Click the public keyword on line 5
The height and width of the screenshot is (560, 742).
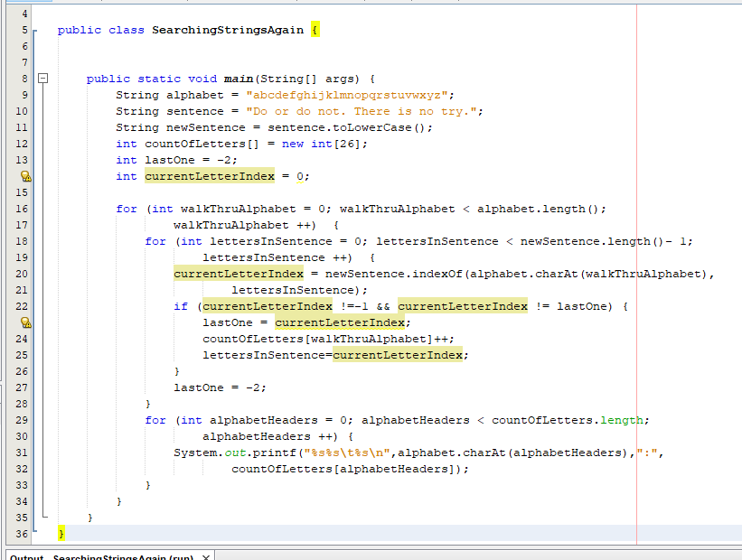79,30
